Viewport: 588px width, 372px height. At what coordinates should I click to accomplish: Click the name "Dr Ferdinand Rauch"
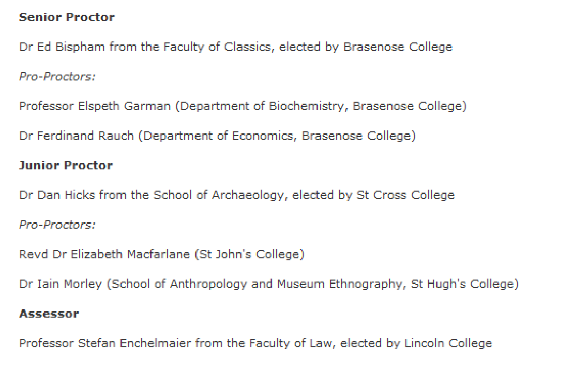pyautogui.click(x=76, y=136)
